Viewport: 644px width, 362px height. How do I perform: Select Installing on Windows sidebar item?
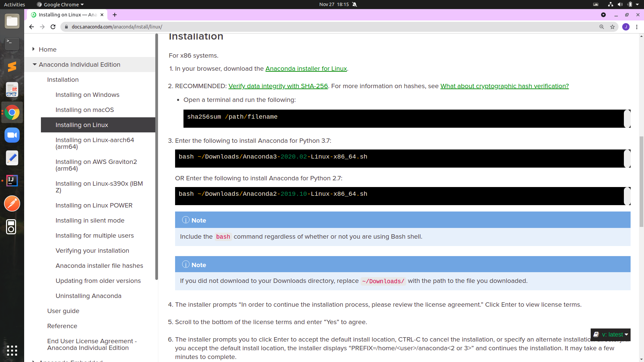coord(87,95)
